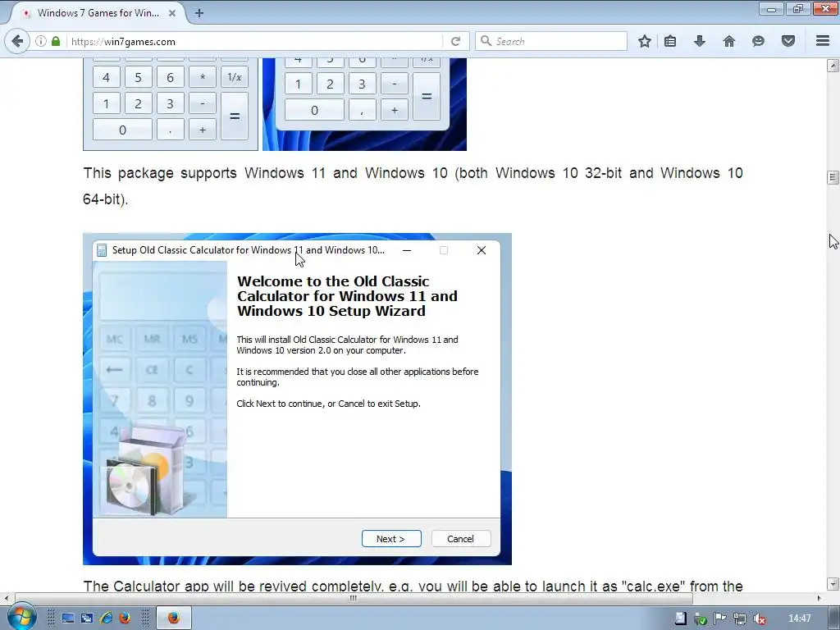Screen dimensions: 840x630
Task: Click the minimize dash on setup wizard image
Action: (407, 250)
